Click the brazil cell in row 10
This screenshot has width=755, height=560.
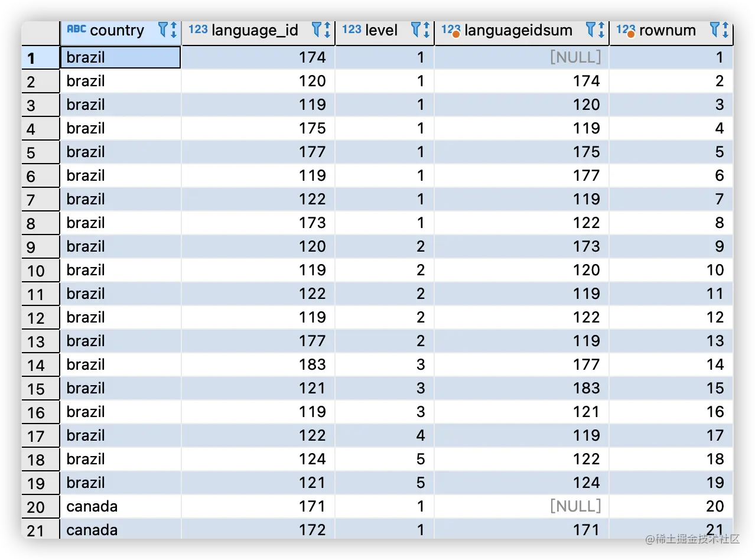click(121, 270)
